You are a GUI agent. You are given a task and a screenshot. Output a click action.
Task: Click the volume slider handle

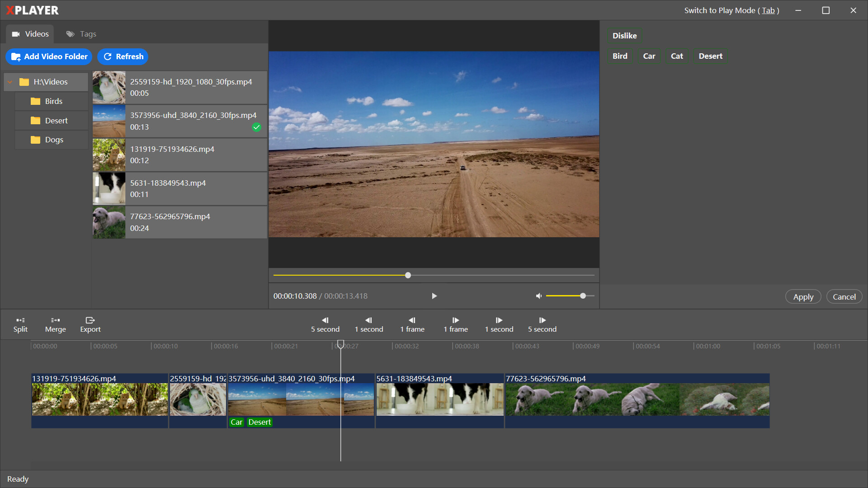(583, 296)
